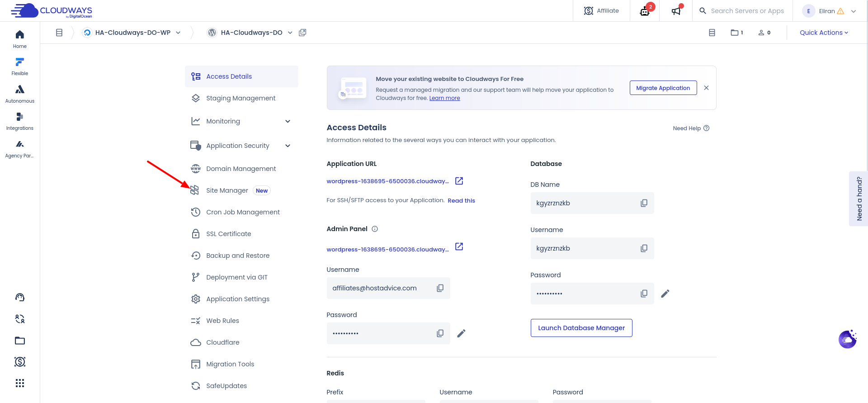The height and width of the screenshot is (403, 868).
Task: Expand the Monitoring submenu chevron
Action: 288,121
